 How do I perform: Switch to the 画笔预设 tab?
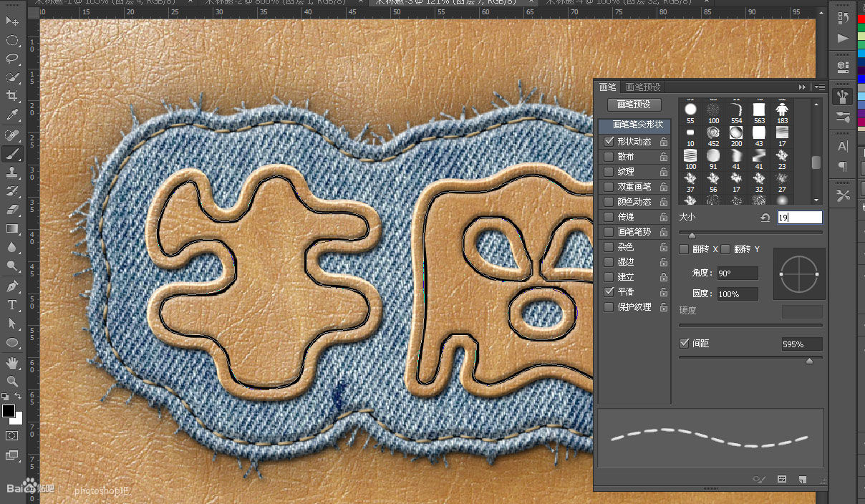643,87
